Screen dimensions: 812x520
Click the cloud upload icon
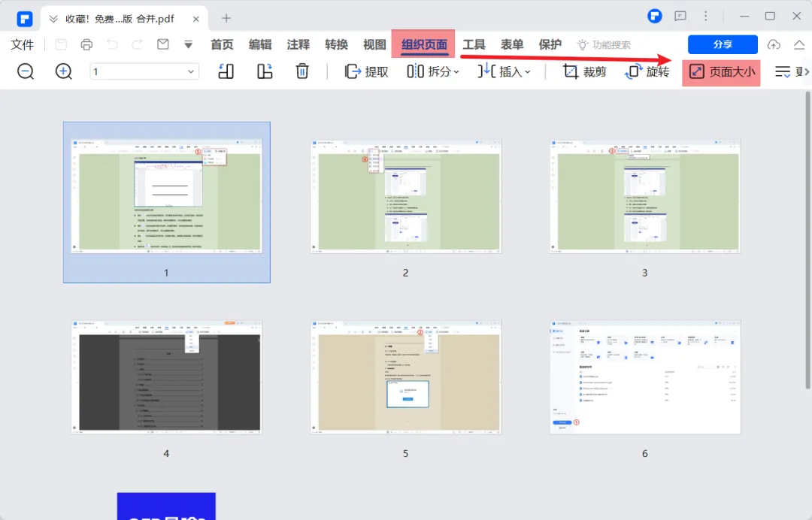pyautogui.click(x=774, y=44)
